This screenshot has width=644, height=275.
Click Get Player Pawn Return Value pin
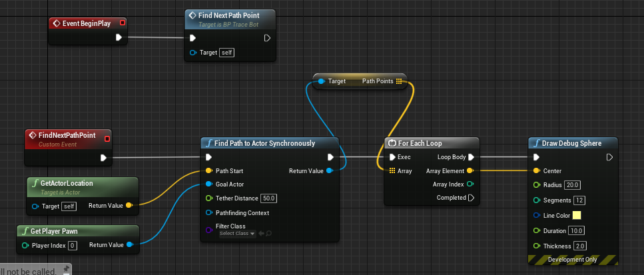click(129, 245)
